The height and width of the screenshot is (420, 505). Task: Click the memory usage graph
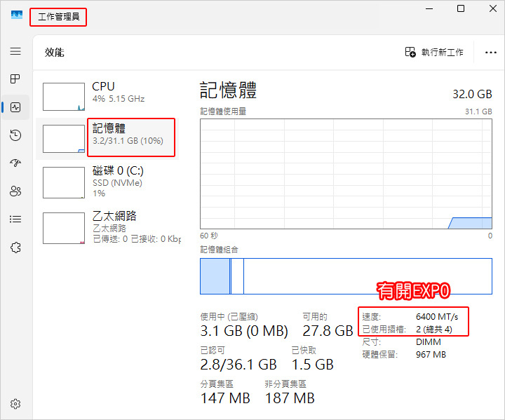click(346, 174)
